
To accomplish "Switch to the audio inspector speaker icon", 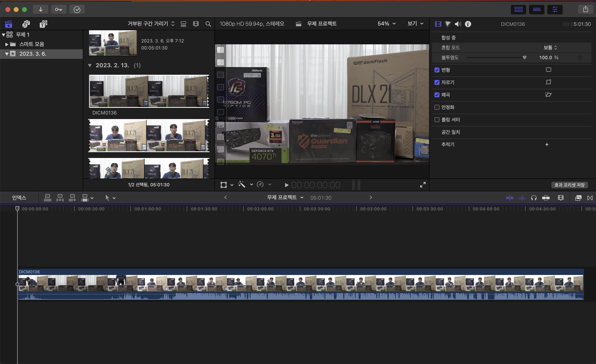I will [458, 24].
